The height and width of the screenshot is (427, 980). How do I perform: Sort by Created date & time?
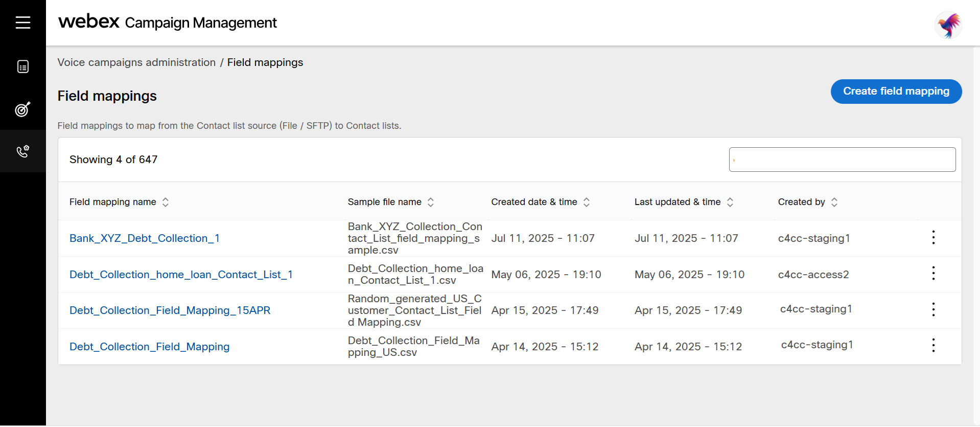point(587,202)
